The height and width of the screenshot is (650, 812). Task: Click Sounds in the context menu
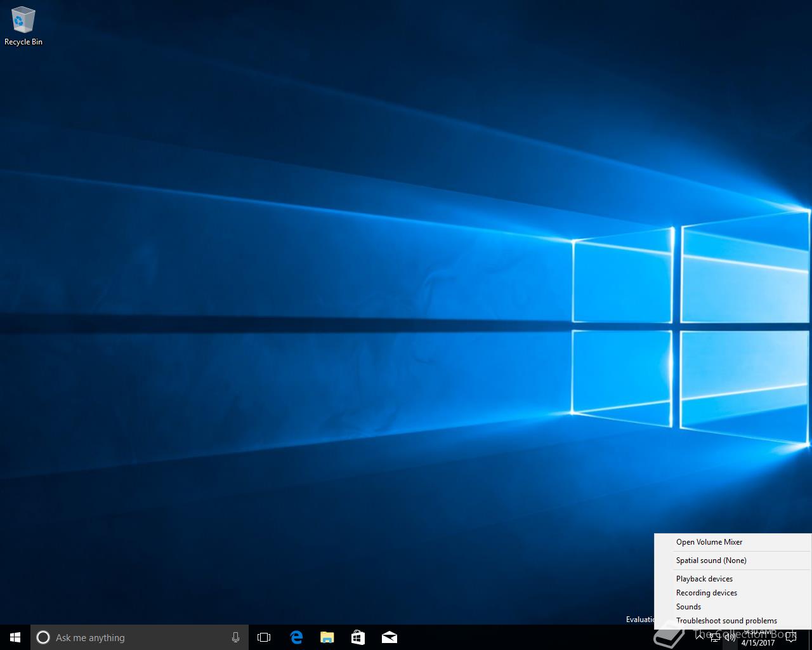click(x=688, y=607)
